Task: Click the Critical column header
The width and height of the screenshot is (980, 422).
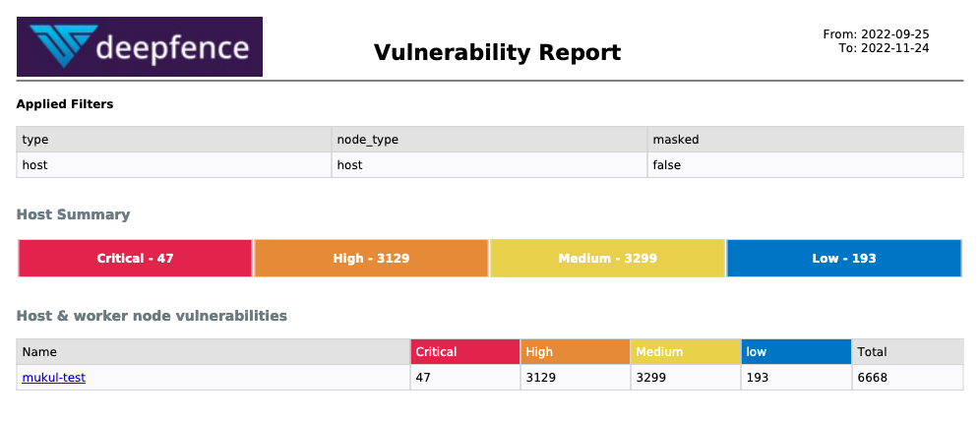Action: click(465, 352)
